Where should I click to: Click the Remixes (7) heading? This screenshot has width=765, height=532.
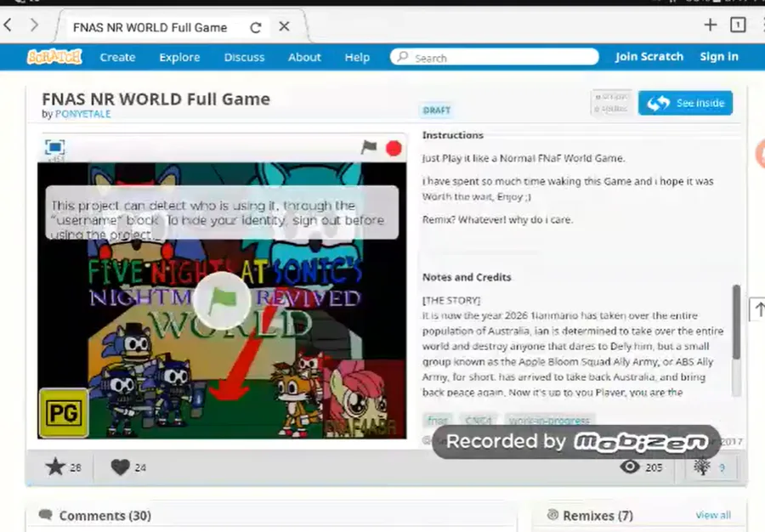598,515
